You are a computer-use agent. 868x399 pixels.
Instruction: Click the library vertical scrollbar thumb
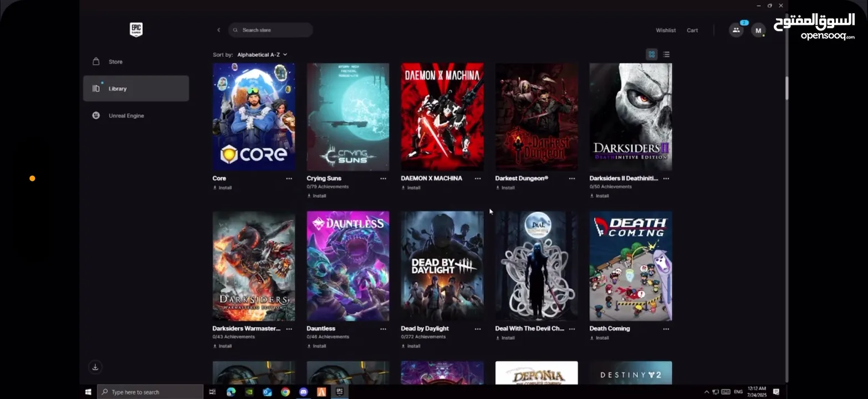coord(786,88)
